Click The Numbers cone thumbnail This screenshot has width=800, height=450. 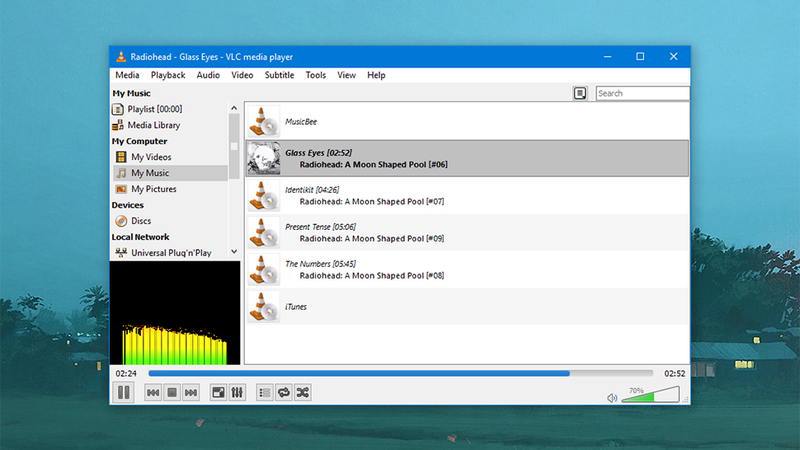pyautogui.click(x=264, y=269)
